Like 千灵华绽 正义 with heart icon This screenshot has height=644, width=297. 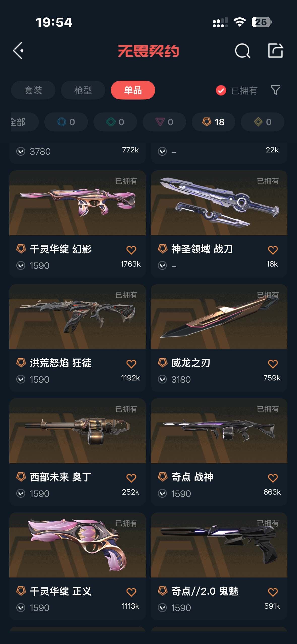pyautogui.click(x=131, y=592)
